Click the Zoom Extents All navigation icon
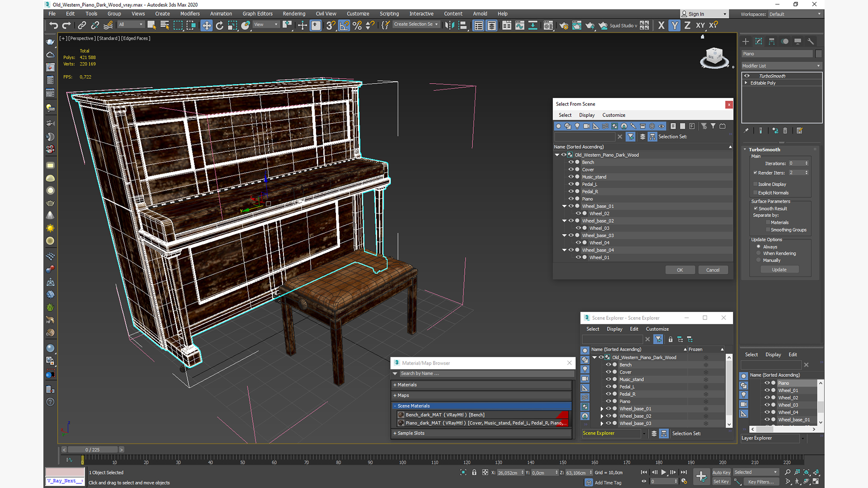The image size is (868, 488). coord(816,472)
